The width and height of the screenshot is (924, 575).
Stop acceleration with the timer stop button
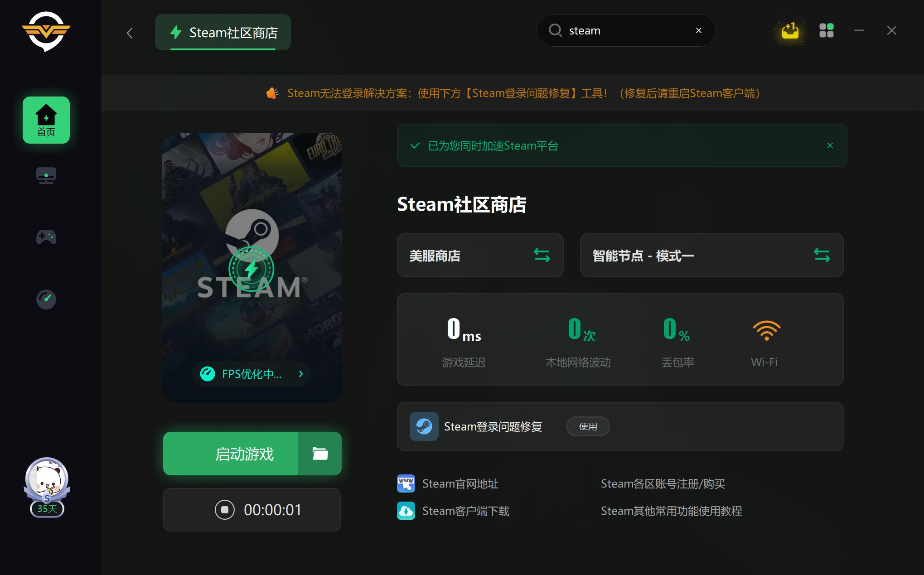[x=225, y=510]
